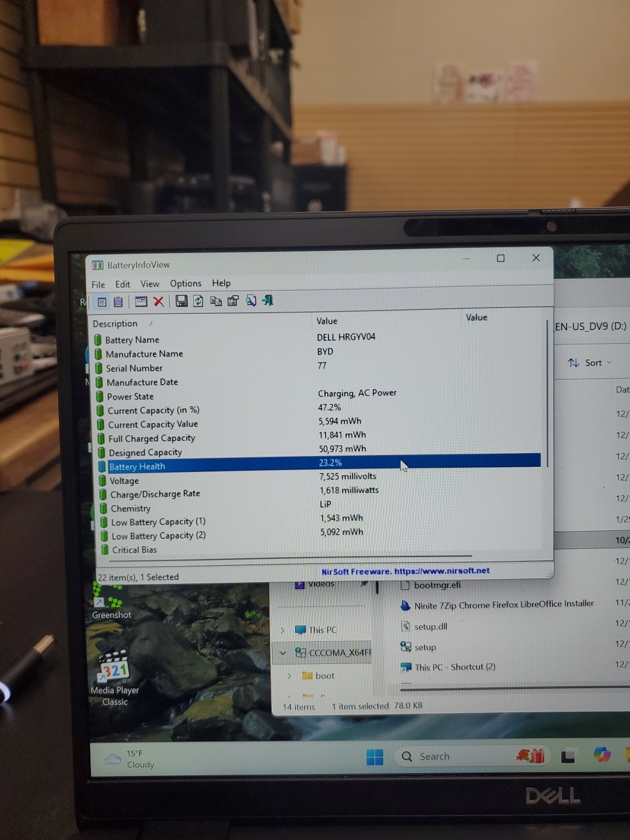Screen dimensions: 630x840
Task: Select the boot folder in tree
Action: 318,675
